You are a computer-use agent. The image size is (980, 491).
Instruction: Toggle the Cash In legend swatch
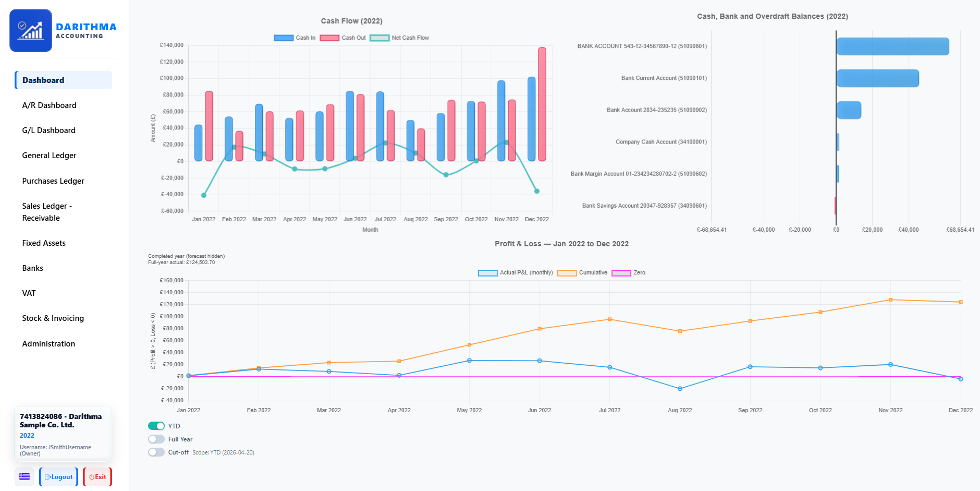pos(284,38)
